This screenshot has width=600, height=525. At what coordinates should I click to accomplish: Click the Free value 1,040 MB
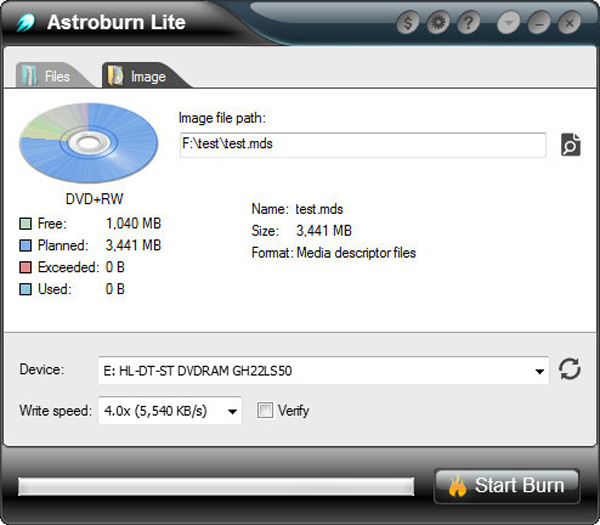pyautogui.click(x=133, y=223)
